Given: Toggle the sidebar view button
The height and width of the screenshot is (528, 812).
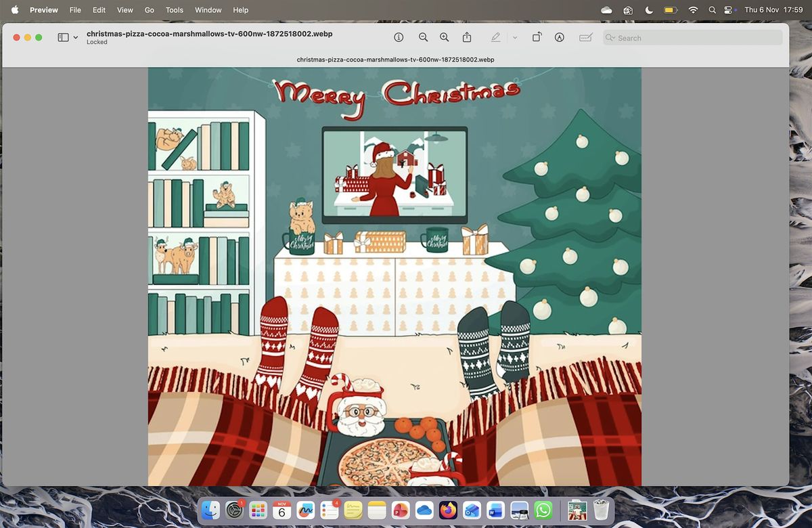Looking at the screenshot, I should pos(64,38).
